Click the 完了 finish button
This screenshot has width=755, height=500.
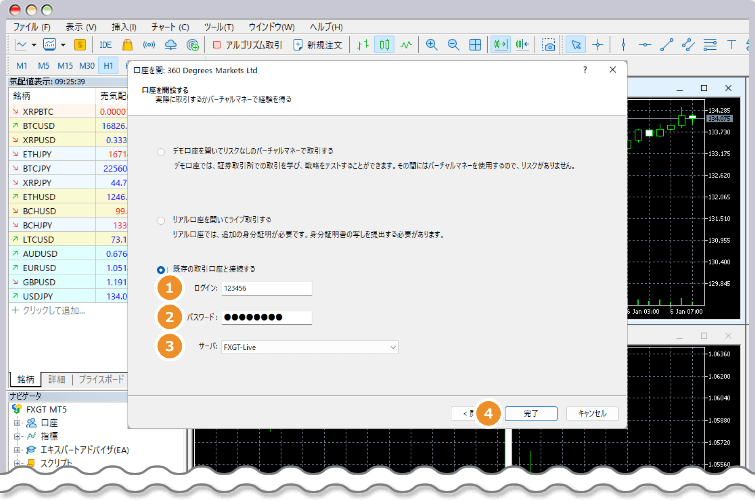[x=531, y=413]
